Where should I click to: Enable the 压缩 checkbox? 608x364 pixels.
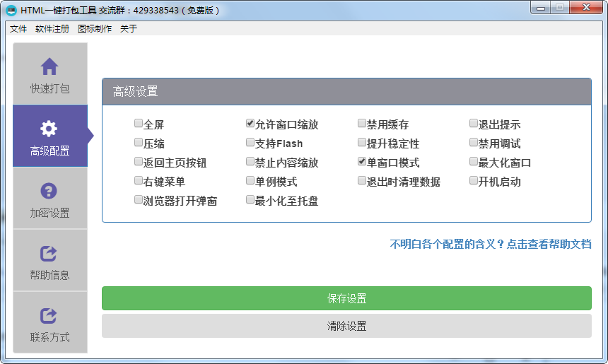(x=139, y=142)
